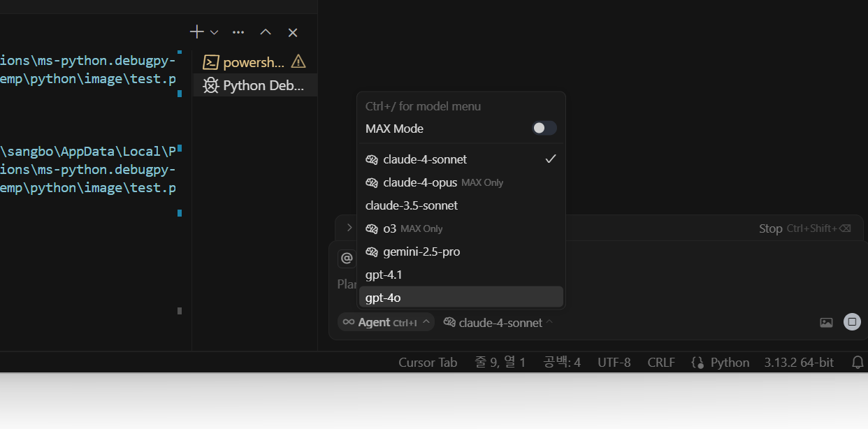This screenshot has width=868, height=429.
Task: Choose claude-4-sonnet in model menu
Action: click(x=461, y=159)
